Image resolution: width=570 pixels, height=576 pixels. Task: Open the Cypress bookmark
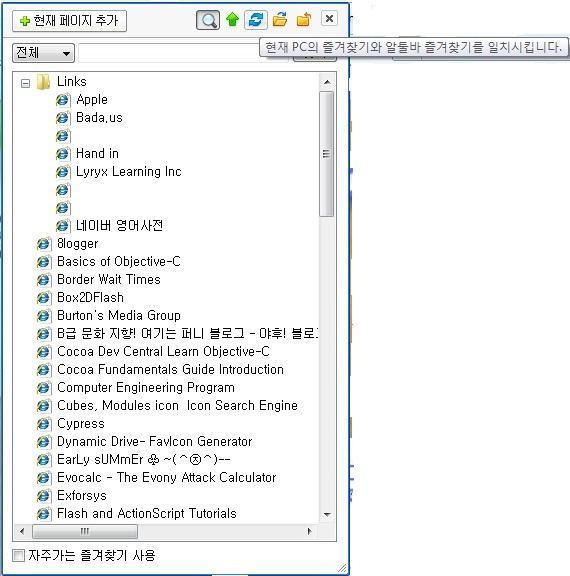81,424
